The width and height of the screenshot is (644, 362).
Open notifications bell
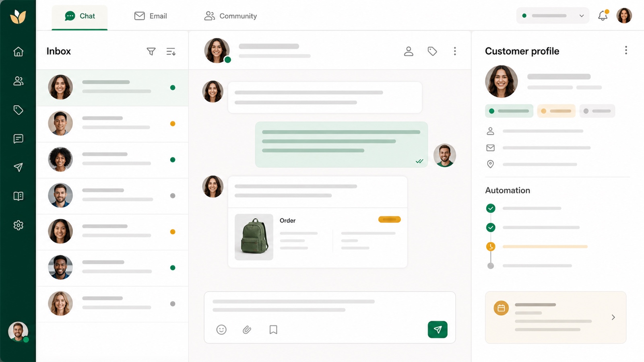[603, 16]
